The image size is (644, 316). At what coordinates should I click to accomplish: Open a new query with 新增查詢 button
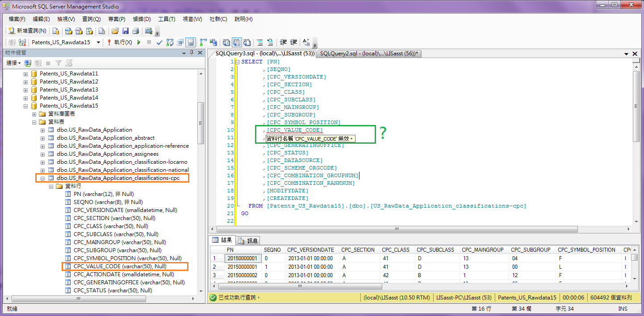28,30
